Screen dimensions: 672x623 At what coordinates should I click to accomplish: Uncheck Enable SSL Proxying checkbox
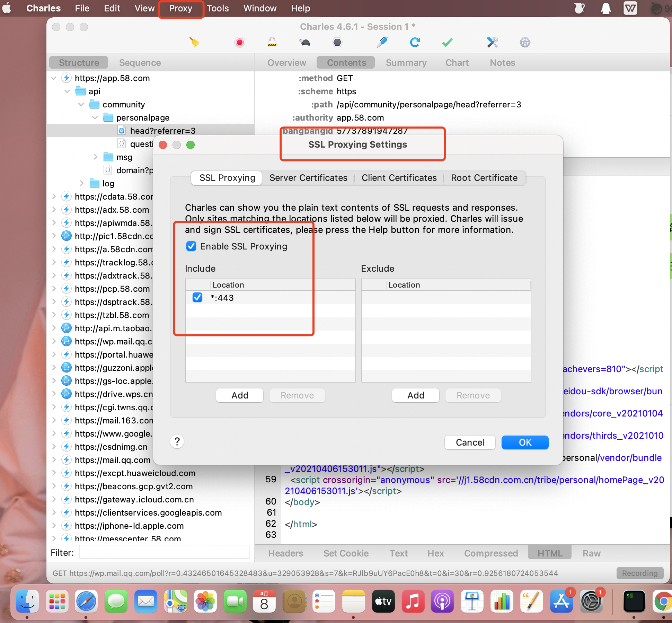(x=191, y=246)
